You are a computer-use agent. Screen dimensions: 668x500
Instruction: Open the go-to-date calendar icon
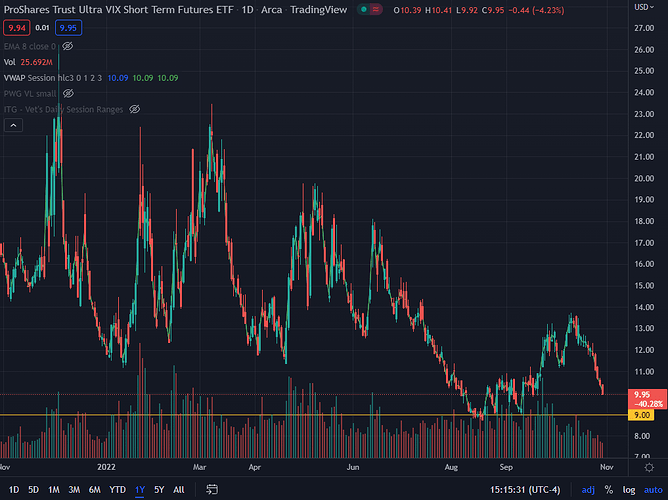point(212,489)
